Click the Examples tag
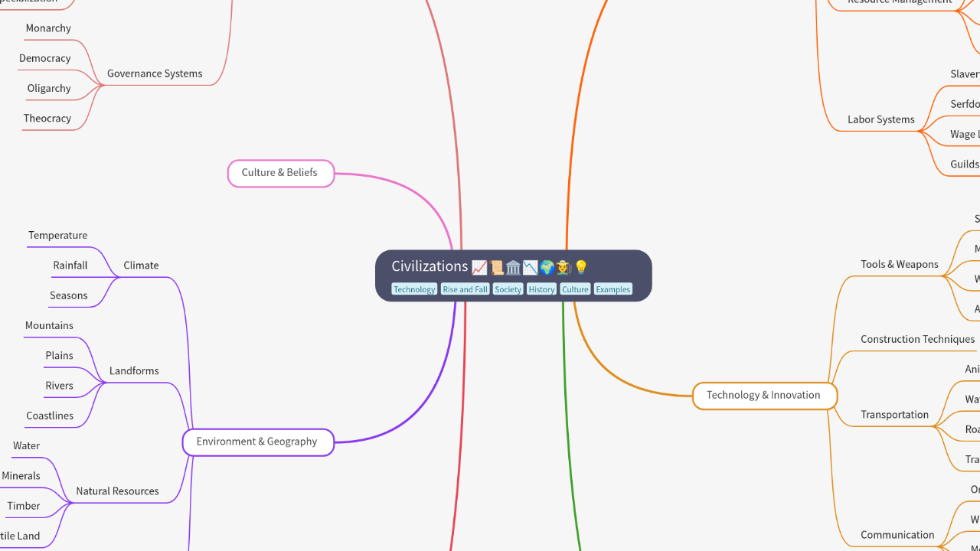 tap(613, 289)
